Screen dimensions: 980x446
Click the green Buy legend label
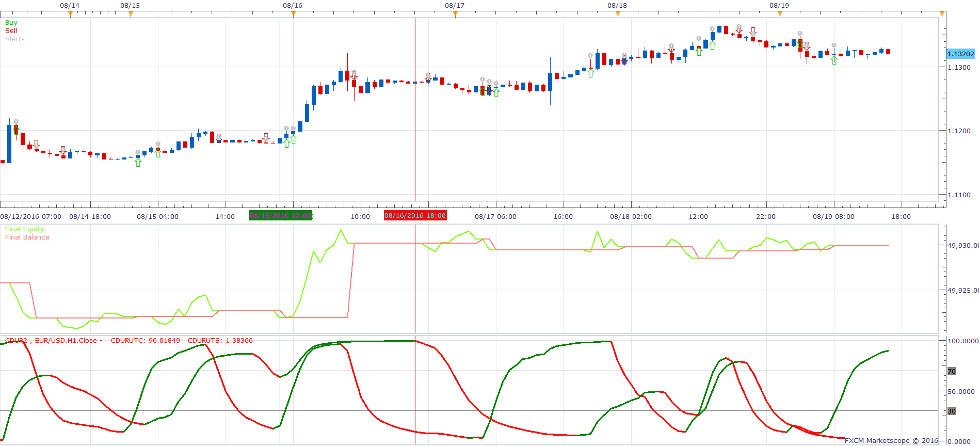[11, 23]
